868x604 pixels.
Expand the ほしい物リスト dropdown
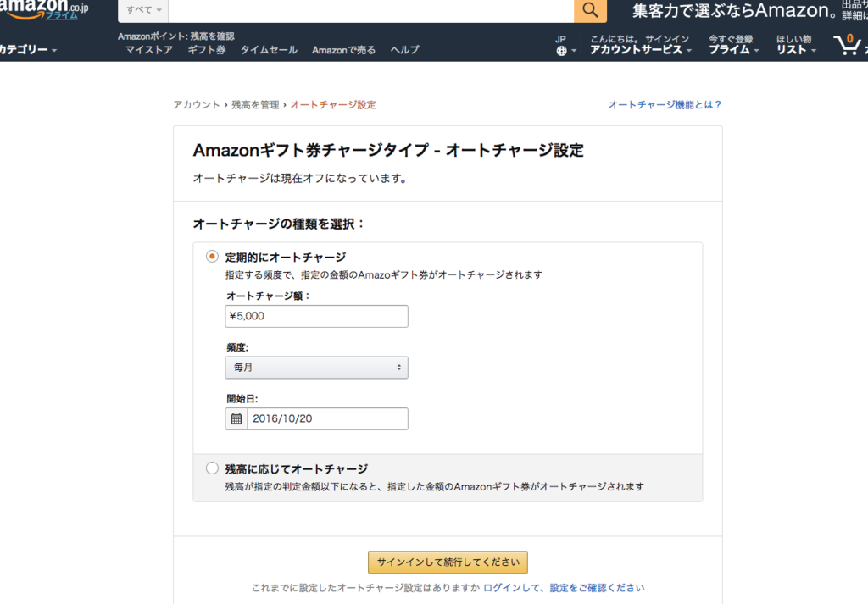[x=796, y=45]
